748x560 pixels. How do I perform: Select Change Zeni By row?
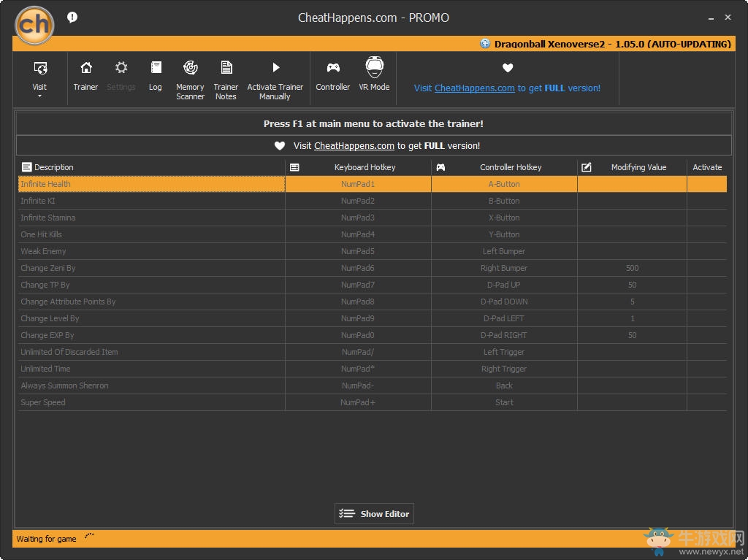click(372, 268)
